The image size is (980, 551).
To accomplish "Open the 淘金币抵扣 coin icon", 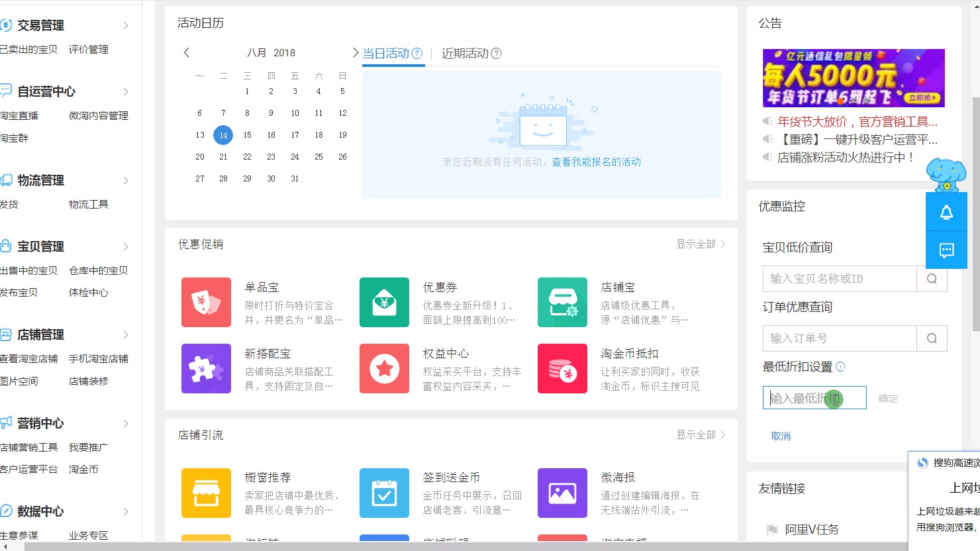I will pyautogui.click(x=562, y=368).
